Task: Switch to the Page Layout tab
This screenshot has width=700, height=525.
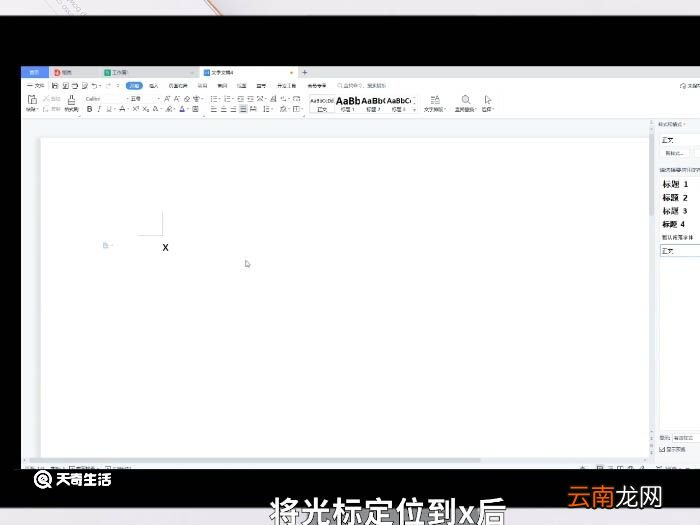Action: pyautogui.click(x=178, y=85)
